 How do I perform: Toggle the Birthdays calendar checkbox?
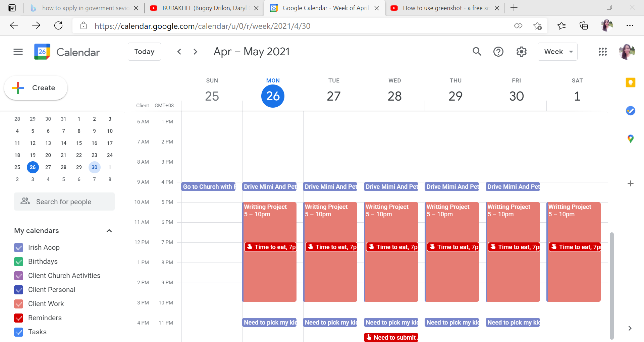(x=19, y=262)
